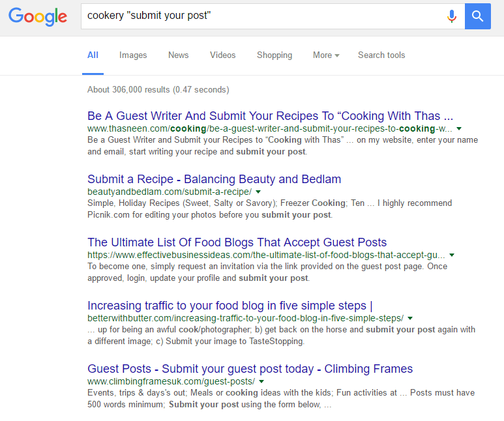
Task: Expand dropdown arrow next to betterwithbutter.com URL
Action: tap(410, 319)
